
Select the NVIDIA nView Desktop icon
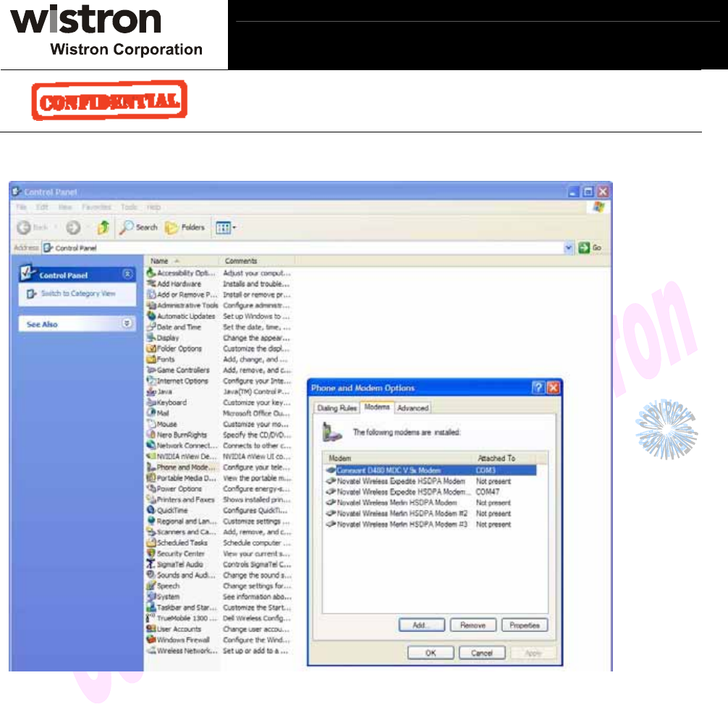pyautogui.click(x=151, y=456)
